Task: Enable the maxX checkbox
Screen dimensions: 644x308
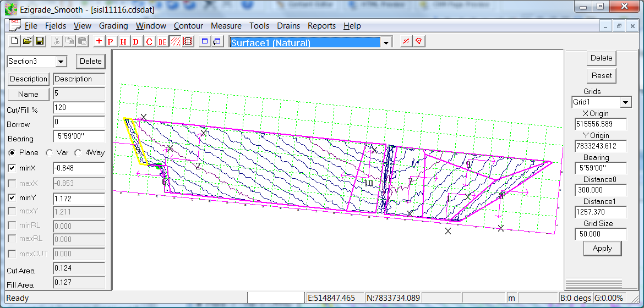Action: click(x=12, y=183)
